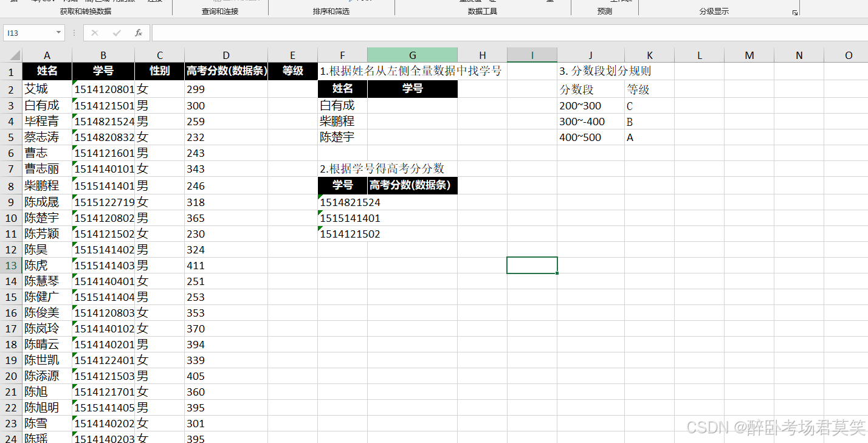Select cell containing 陈成晟
868x443 pixels.
pos(47,202)
